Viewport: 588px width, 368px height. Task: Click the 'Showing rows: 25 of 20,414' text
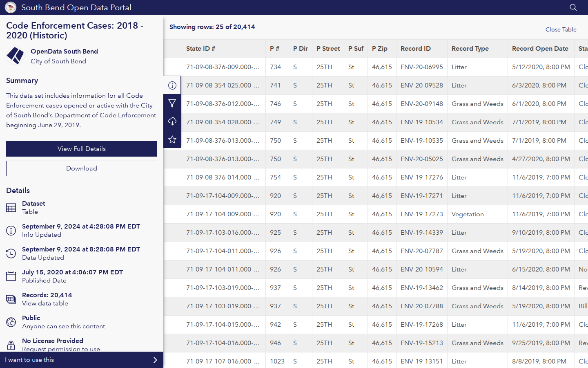coord(212,27)
